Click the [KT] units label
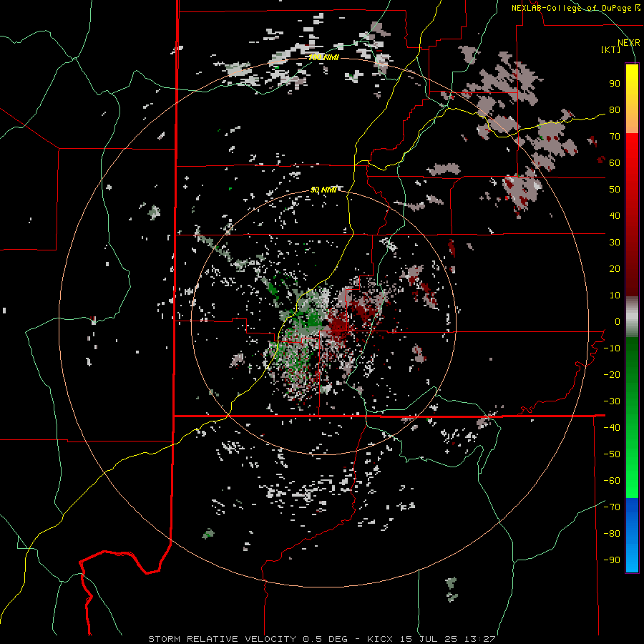 (x=611, y=49)
